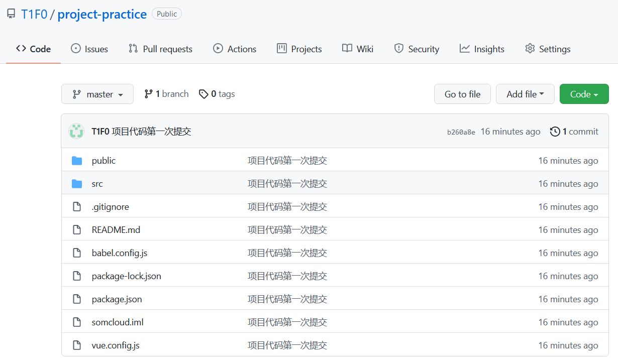Screen dimensions: 618x364
Task: Open the Actions tab
Action: click(x=235, y=49)
